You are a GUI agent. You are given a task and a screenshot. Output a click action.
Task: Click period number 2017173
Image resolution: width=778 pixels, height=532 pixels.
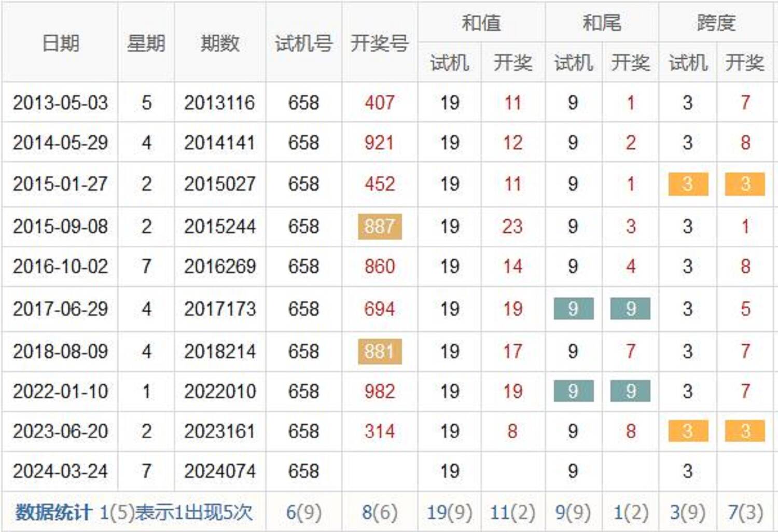(220, 309)
